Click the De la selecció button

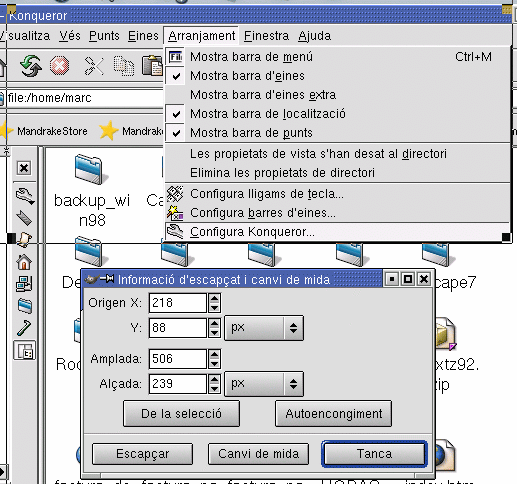click(x=181, y=414)
